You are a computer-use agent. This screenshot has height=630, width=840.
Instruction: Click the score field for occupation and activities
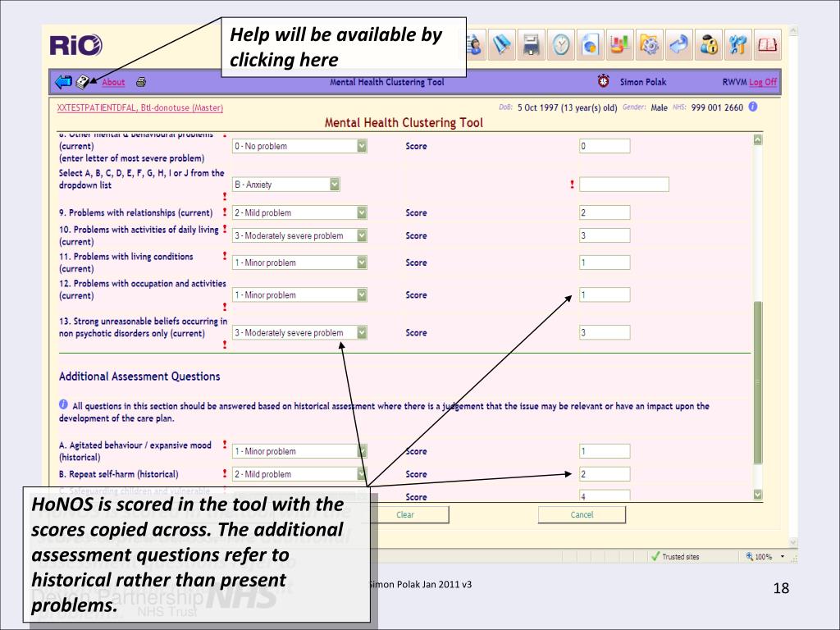605,294
